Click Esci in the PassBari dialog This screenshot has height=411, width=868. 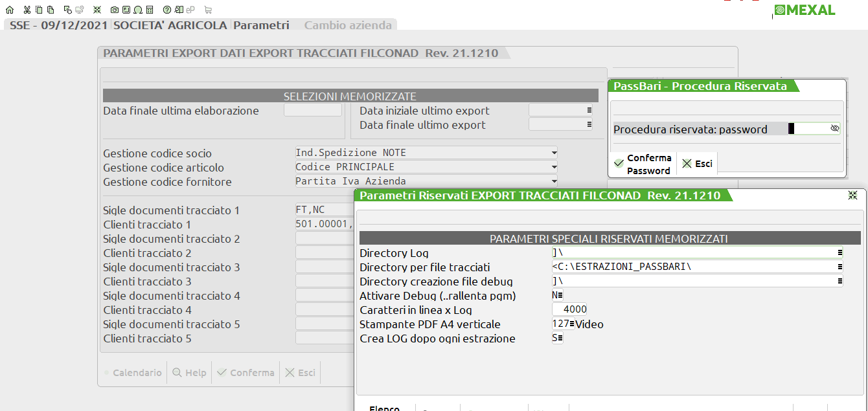point(697,164)
